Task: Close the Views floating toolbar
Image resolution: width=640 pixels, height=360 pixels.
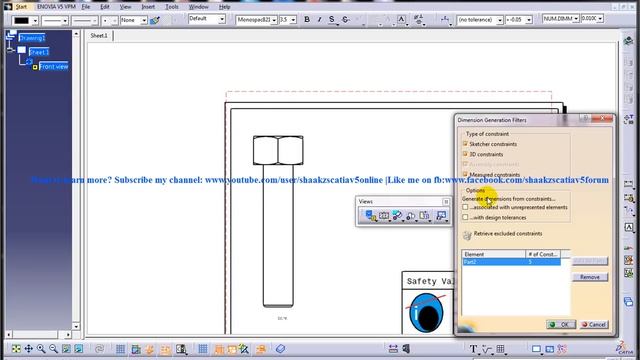Action: pyautogui.click(x=446, y=202)
